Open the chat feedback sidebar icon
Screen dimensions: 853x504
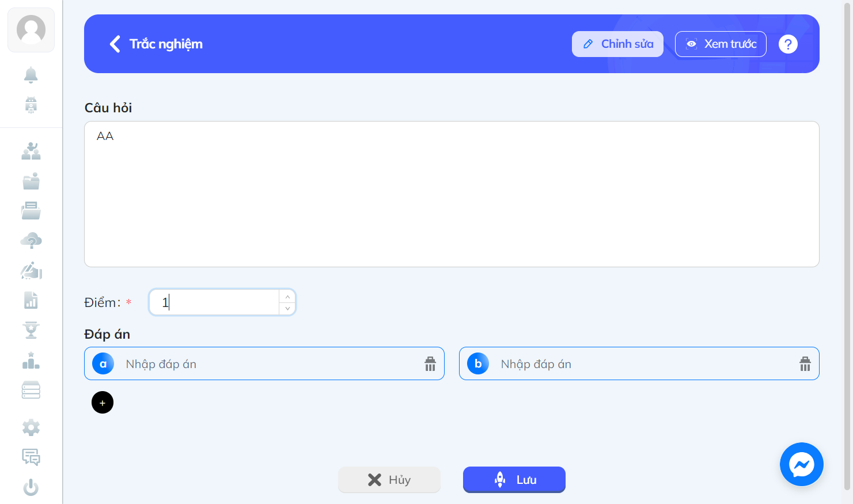(x=31, y=457)
